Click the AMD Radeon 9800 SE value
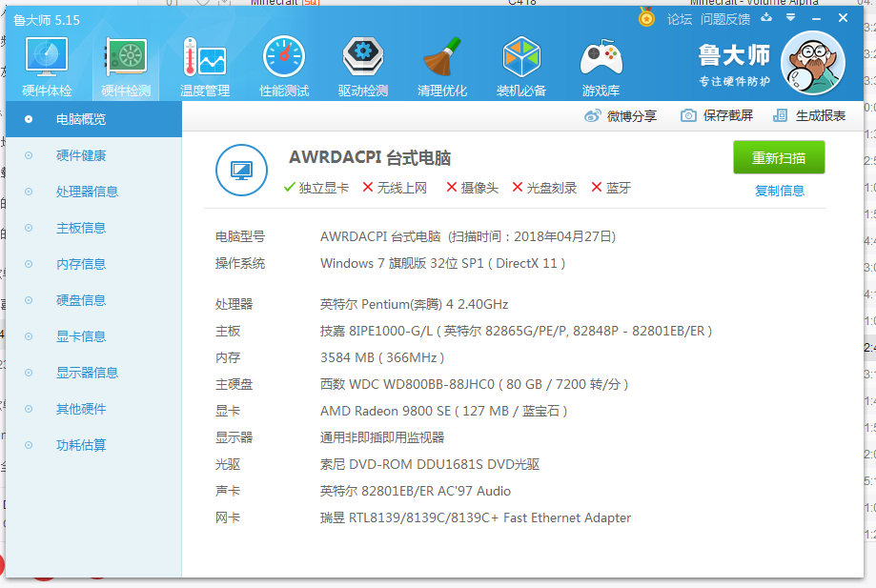The height and width of the screenshot is (588, 876). [x=443, y=411]
